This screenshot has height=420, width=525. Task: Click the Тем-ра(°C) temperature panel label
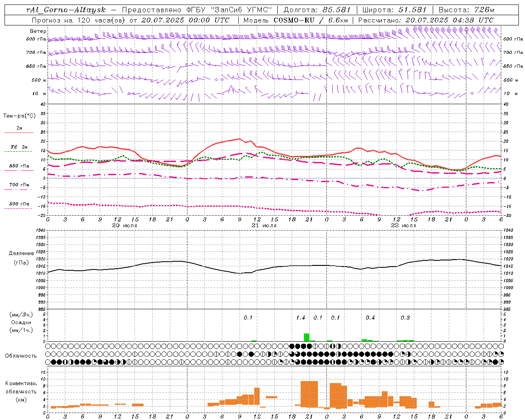click(19, 116)
